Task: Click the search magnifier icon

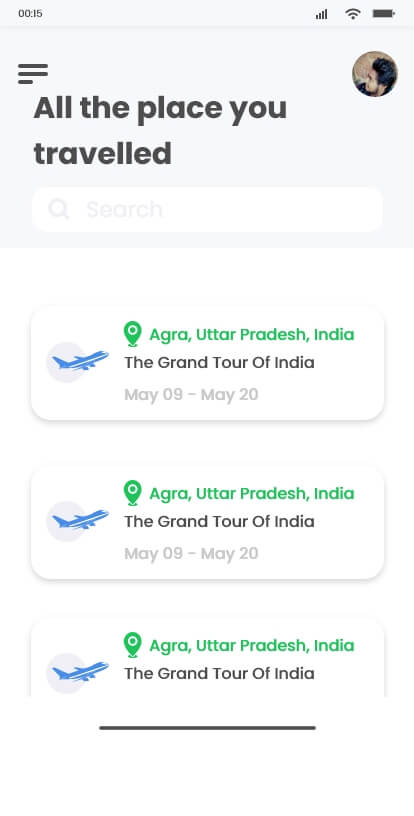Action: pos(59,209)
